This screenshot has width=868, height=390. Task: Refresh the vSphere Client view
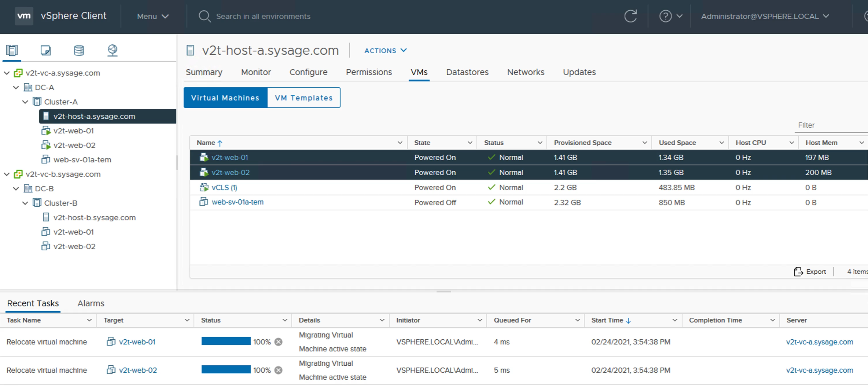tap(630, 16)
